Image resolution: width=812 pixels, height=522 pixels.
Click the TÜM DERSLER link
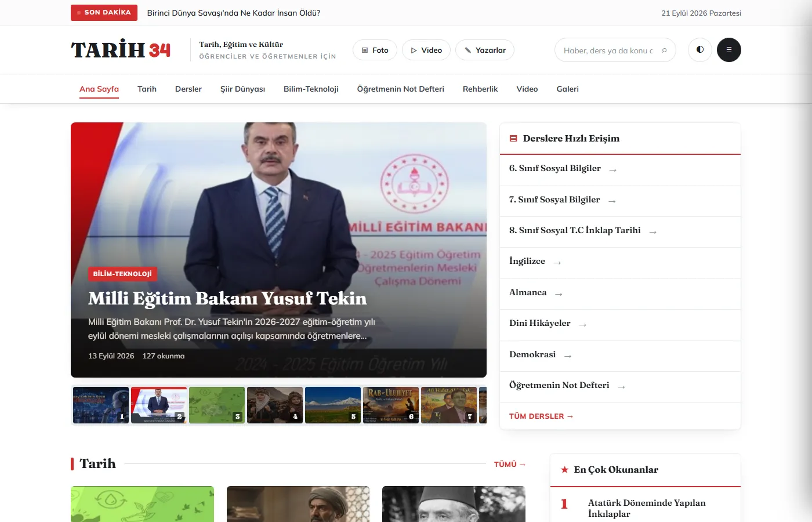pos(541,416)
